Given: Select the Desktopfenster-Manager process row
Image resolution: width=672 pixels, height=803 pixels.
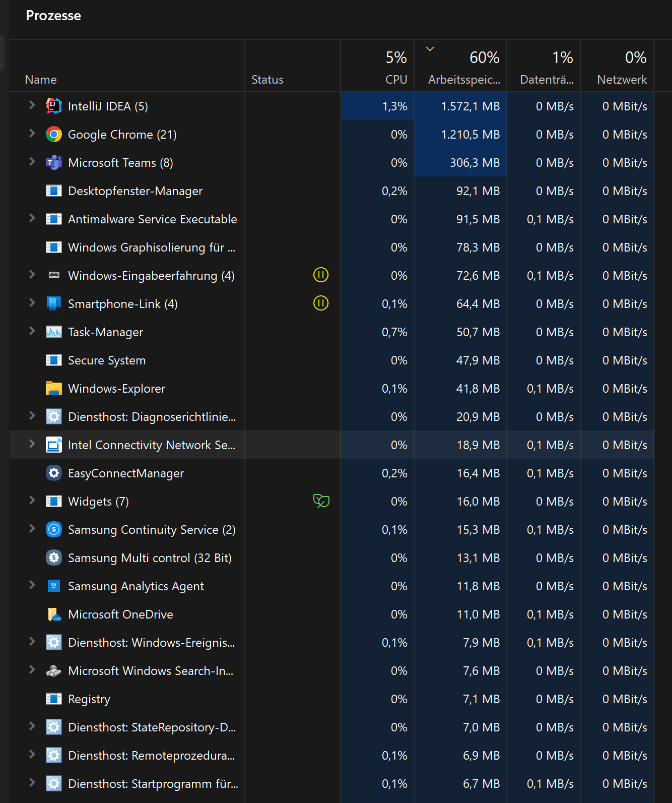Looking at the screenshot, I should (331, 191).
